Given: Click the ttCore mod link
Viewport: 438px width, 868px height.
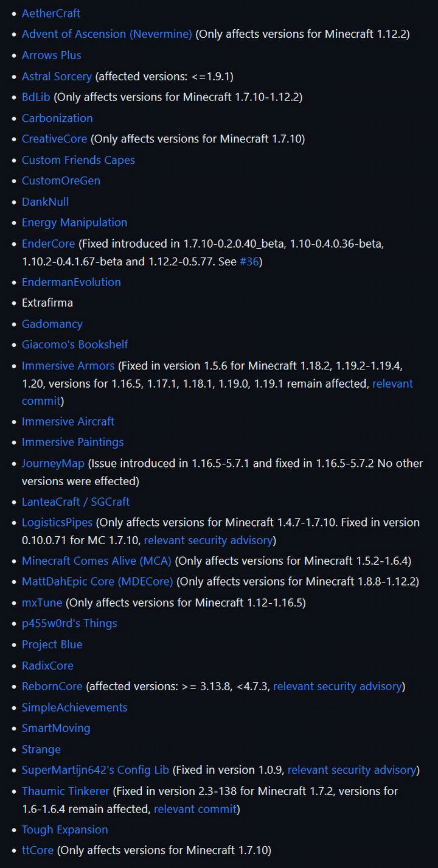Looking at the screenshot, I should (x=38, y=850).
